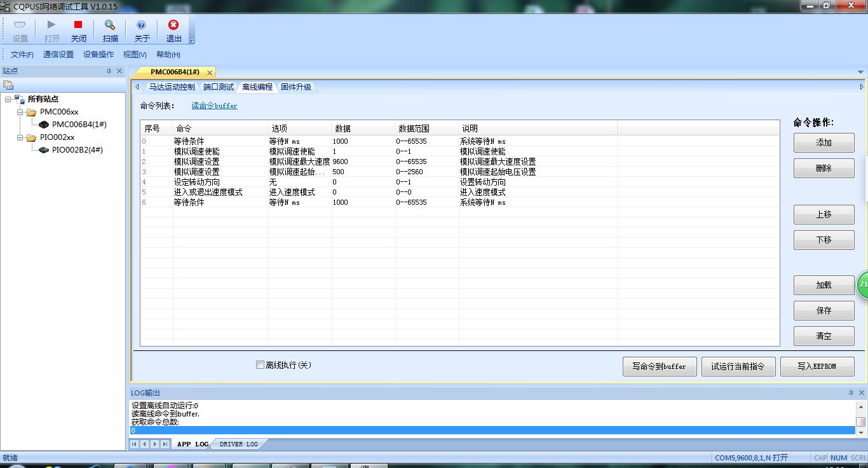Click the first-tab navigation arrow in log tabs
This screenshot has width=868, height=468.
(x=134, y=444)
